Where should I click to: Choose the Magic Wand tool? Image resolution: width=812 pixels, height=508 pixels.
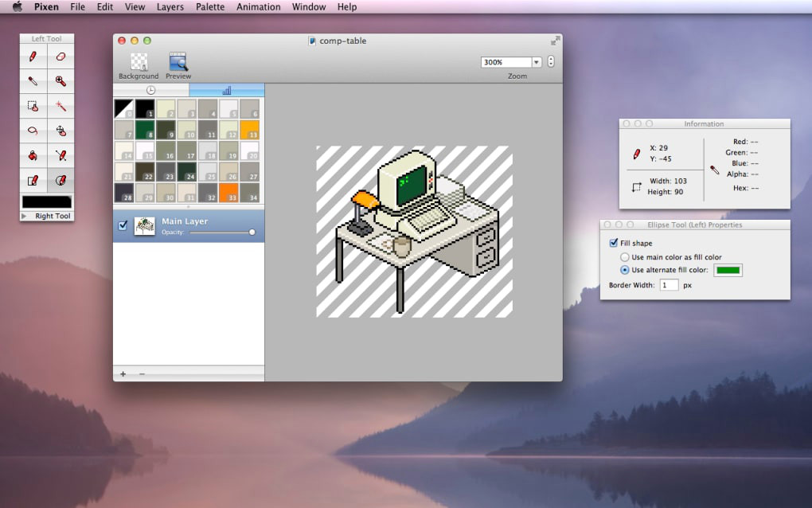pos(61,105)
